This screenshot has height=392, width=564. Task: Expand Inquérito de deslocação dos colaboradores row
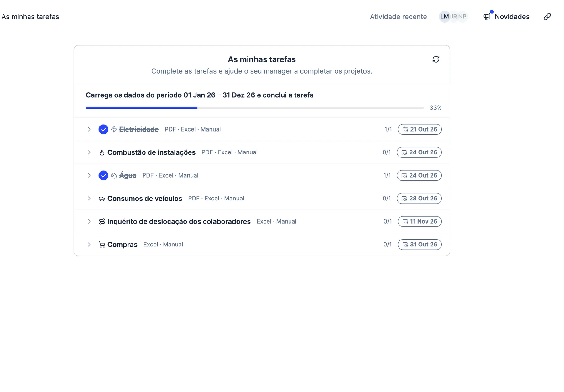89,221
